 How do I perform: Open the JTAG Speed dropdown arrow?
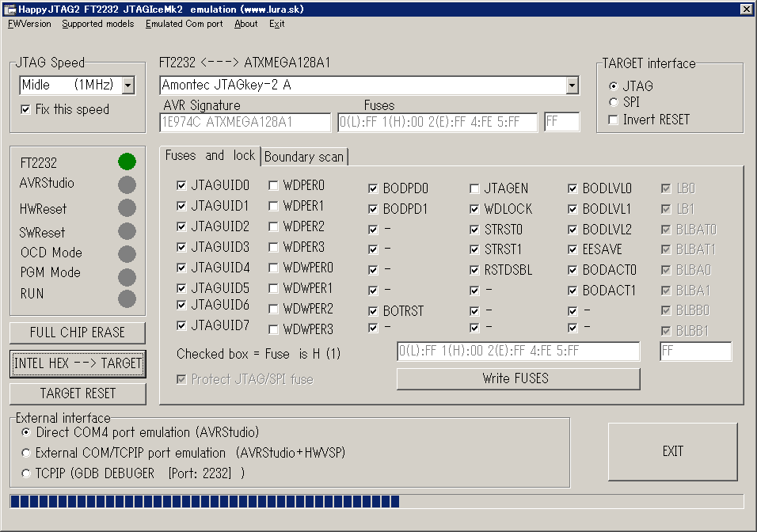coord(128,85)
